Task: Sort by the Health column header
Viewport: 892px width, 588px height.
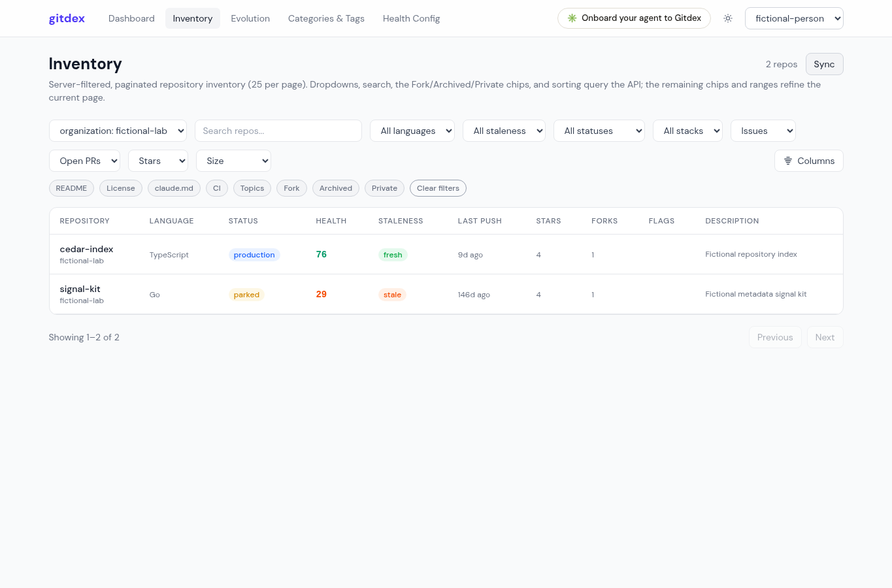Action: pyautogui.click(x=331, y=221)
